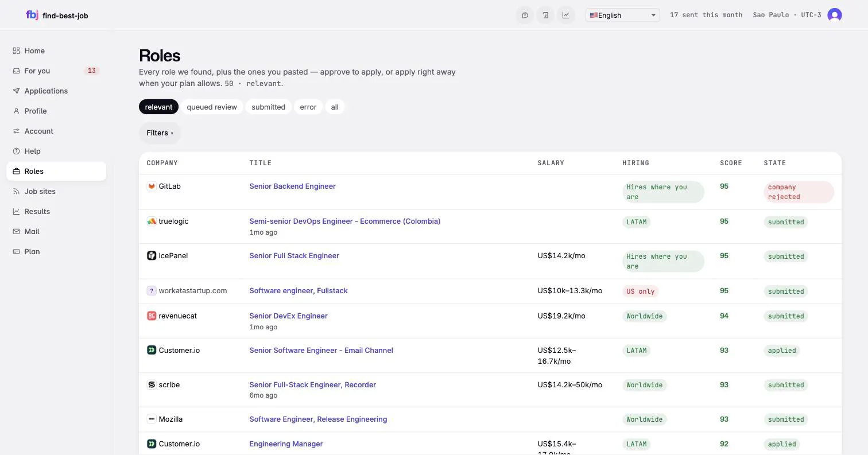This screenshot has height=455, width=868.
Task: Click the IcePanel company logo
Action: (152, 256)
